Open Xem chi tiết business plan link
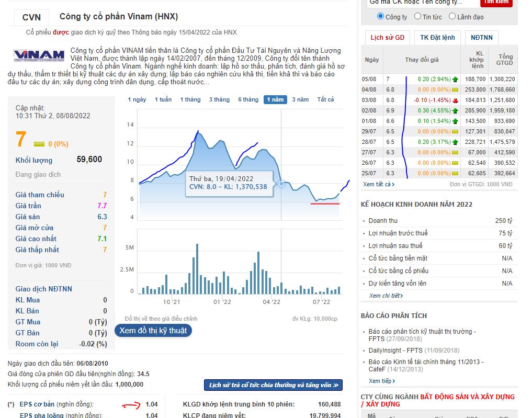The height and width of the screenshot is (418, 532). point(386,296)
